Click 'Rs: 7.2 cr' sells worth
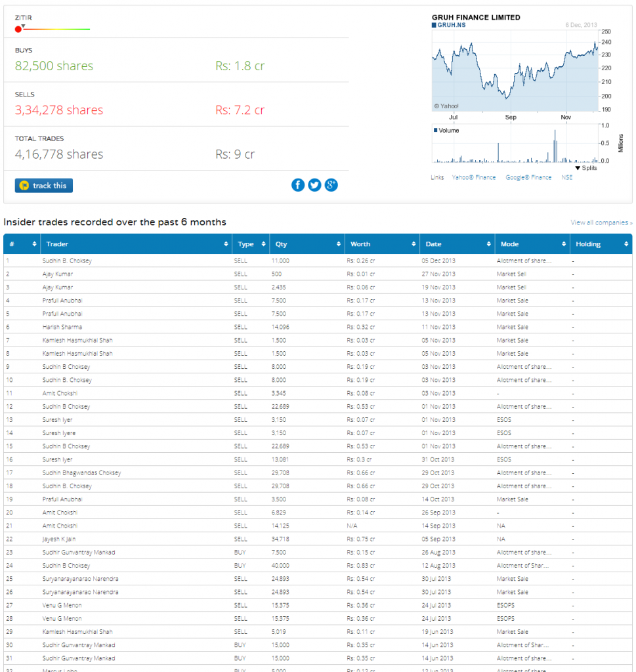Viewport: 636px width, 672px height. click(240, 110)
